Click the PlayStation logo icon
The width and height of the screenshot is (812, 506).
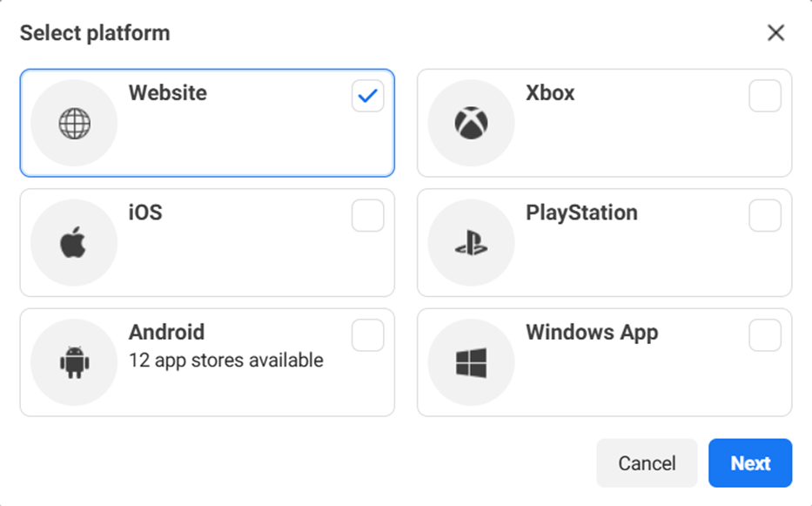471,243
